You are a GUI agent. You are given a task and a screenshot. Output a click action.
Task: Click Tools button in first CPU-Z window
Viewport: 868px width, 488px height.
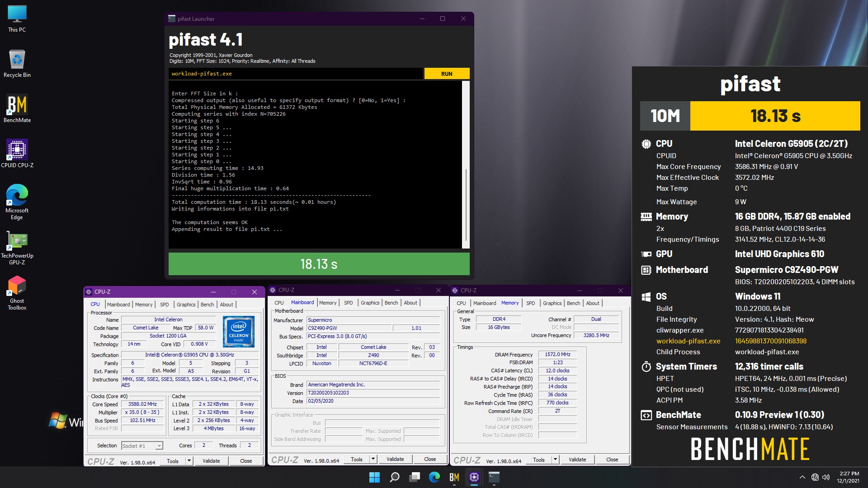(x=173, y=461)
